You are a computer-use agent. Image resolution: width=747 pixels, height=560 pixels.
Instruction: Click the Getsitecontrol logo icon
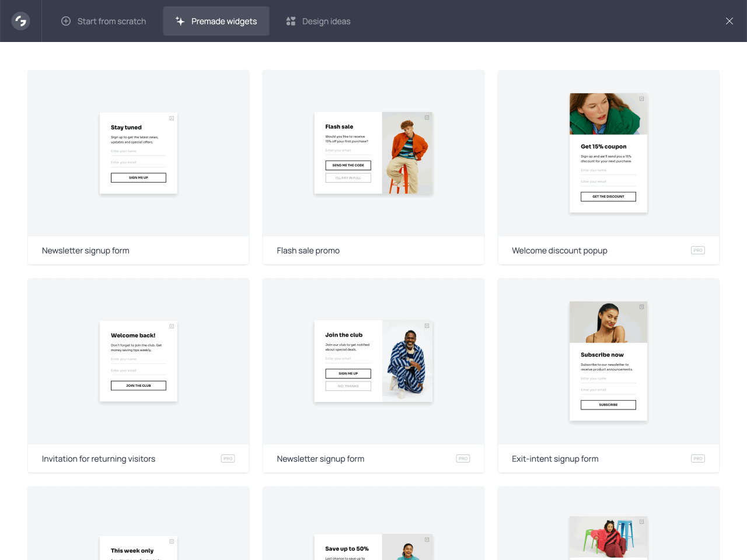(20, 21)
